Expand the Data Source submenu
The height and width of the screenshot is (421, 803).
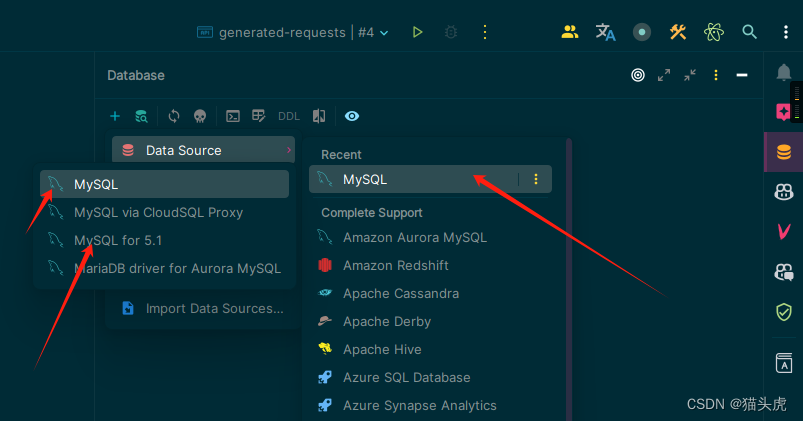203,150
